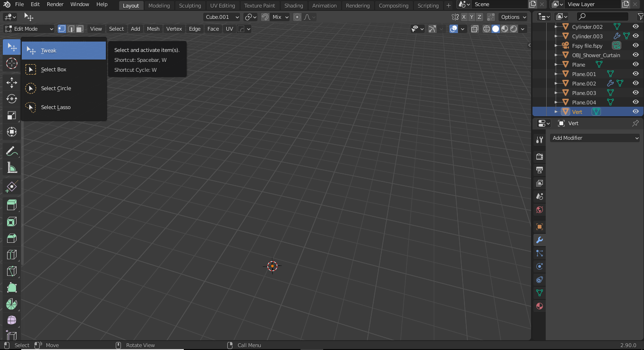Choose the Bevel tool
644x350 pixels.
[12, 238]
